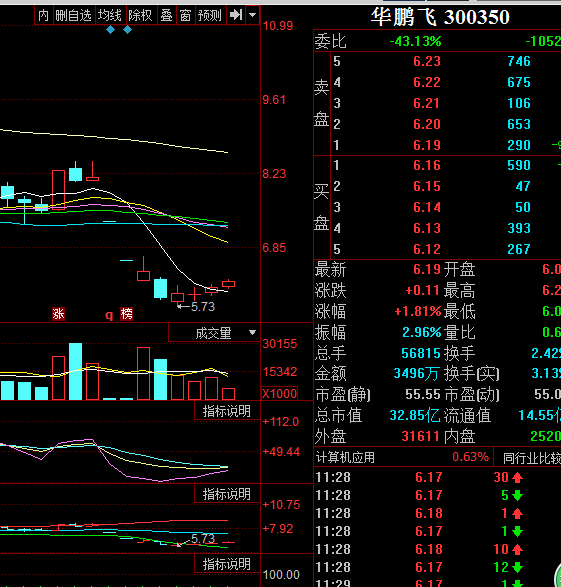Select sell level 3 price 6.21
Image resolution: width=561 pixels, height=587 pixels.
pos(426,103)
